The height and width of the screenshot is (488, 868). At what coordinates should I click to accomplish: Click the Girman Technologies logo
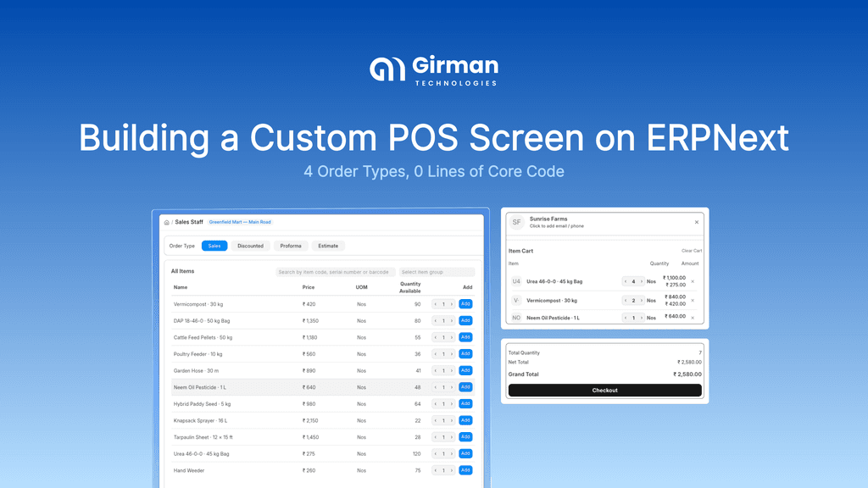[434, 71]
